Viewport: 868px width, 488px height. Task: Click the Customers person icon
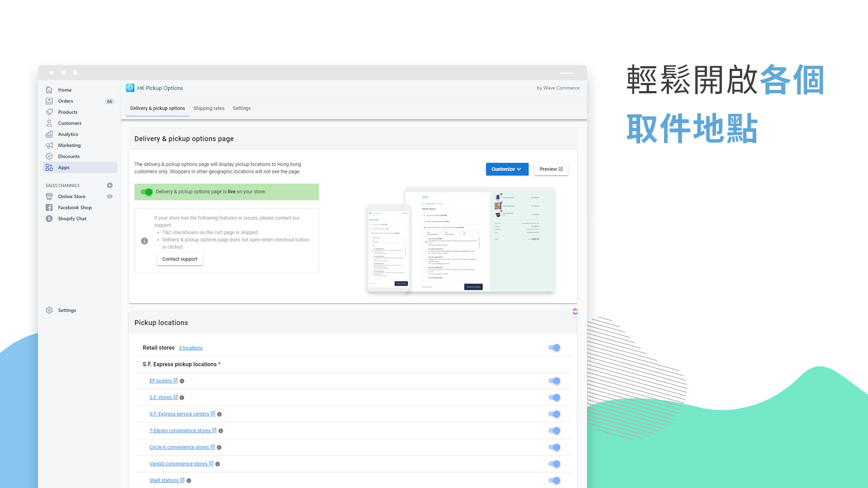coord(49,123)
